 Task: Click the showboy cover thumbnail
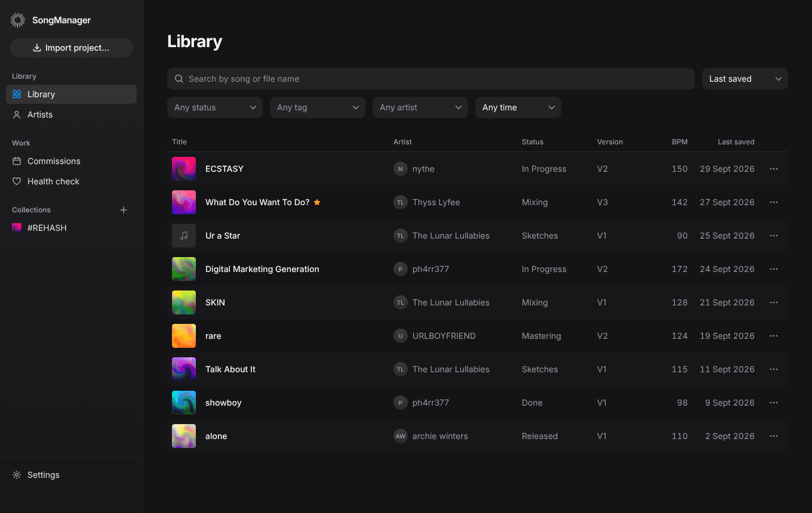coord(184,403)
